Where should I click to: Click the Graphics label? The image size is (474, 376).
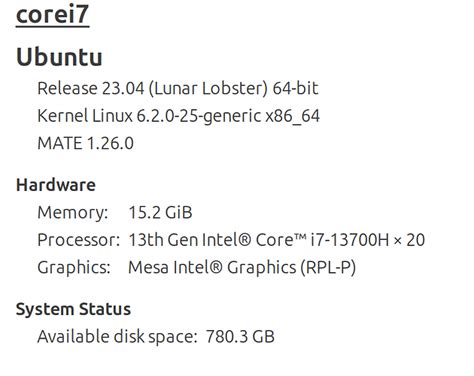pyautogui.click(x=74, y=268)
